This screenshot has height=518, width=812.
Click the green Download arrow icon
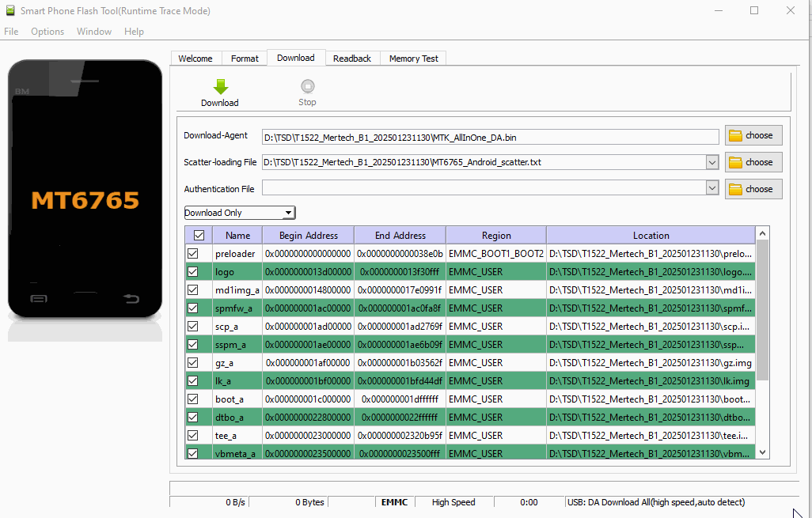point(220,86)
